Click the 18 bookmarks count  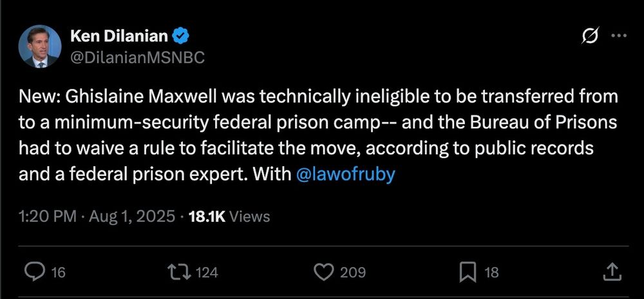tap(491, 273)
